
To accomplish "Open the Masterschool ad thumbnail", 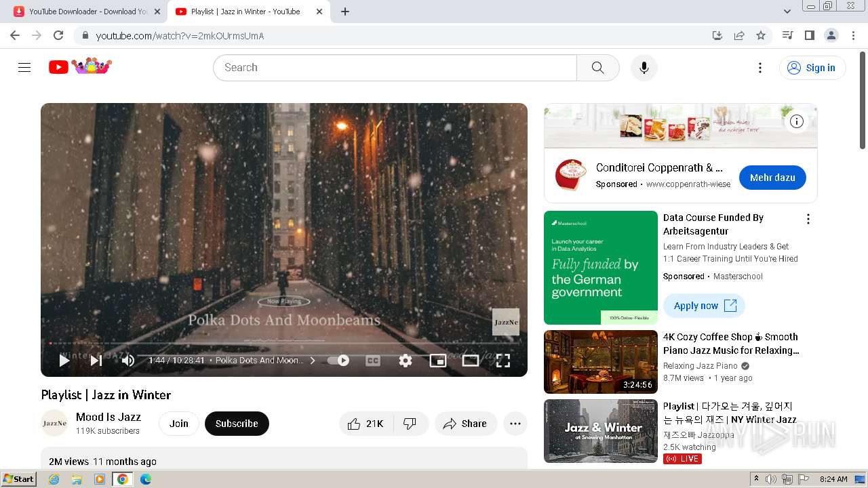I will pyautogui.click(x=601, y=268).
